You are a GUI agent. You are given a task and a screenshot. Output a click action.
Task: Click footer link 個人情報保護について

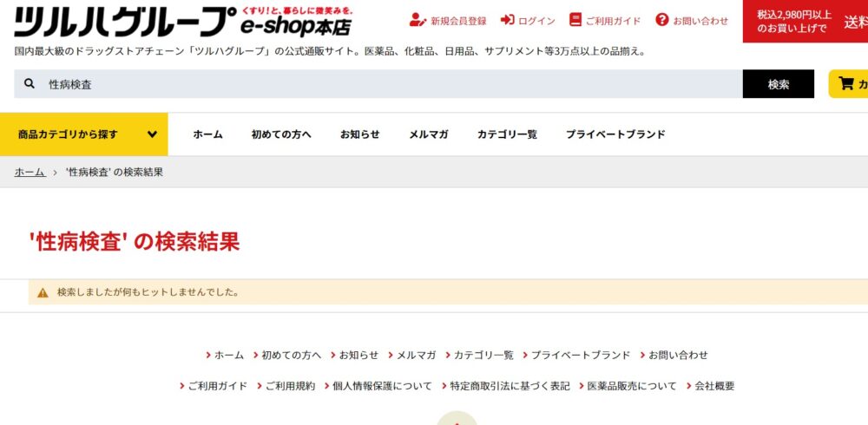coord(382,386)
